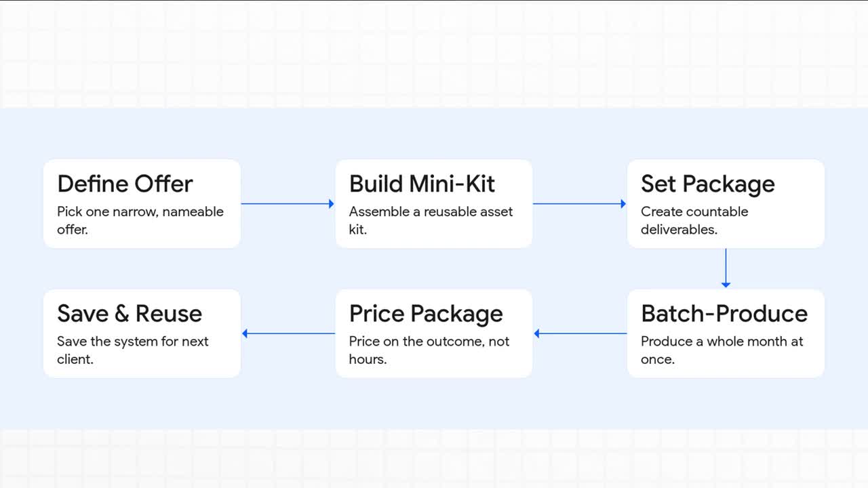
Task: Select the "Define Offer" heading
Action: click(125, 184)
